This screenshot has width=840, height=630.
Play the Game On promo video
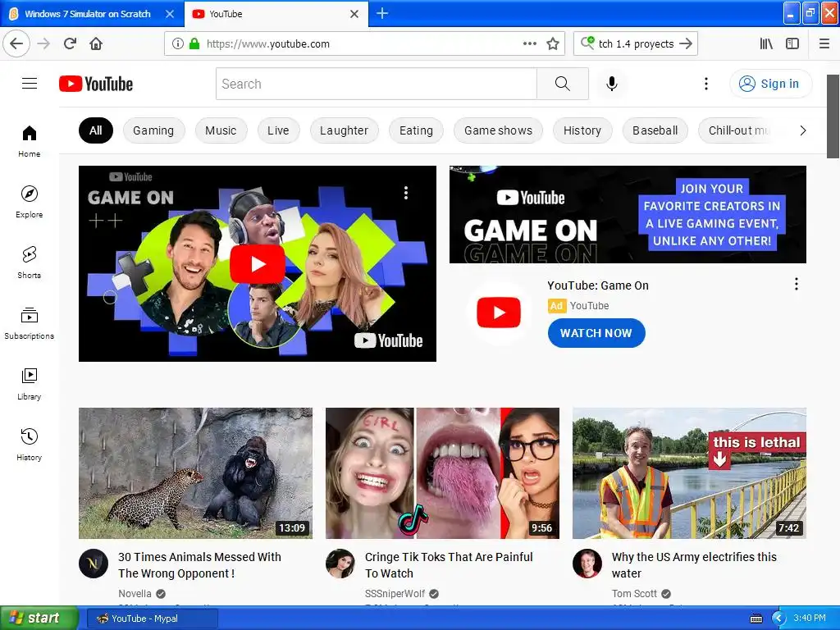tap(258, 263)
